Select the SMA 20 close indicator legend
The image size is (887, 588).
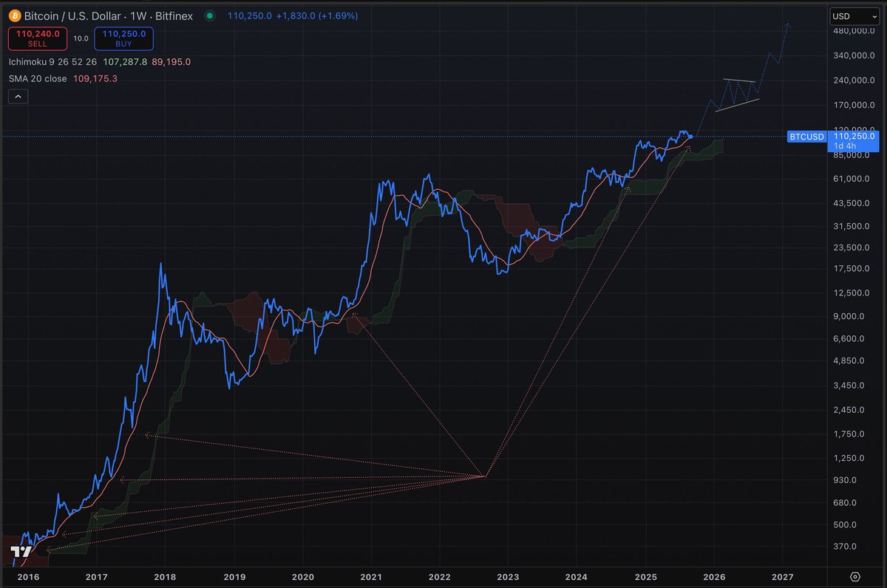tap(38, 78)
